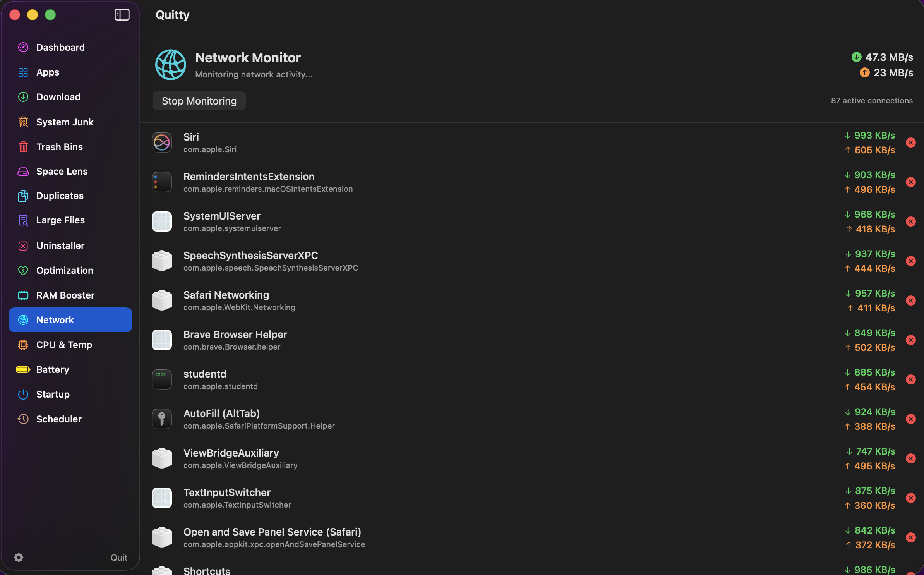924x575 pixels.
Task: Click the AutoFill key icon
Action: [x=162, y=419]
